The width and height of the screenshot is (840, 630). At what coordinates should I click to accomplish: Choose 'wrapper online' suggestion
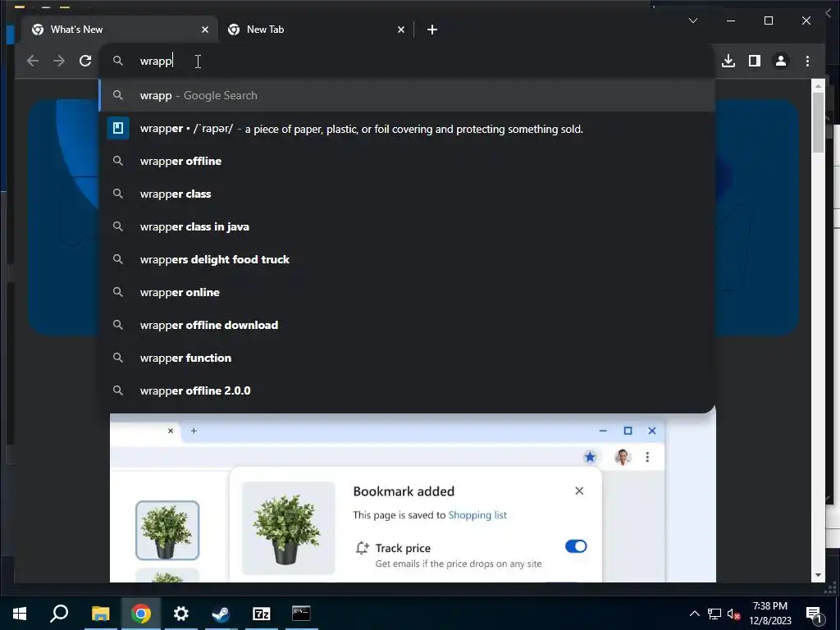(x=407, y=292)
